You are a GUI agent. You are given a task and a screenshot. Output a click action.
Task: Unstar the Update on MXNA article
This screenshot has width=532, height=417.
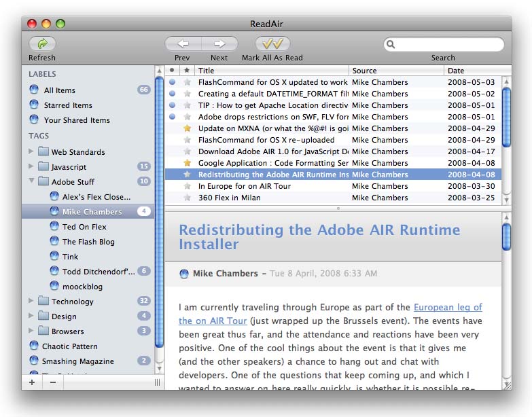tap(187, 128)
